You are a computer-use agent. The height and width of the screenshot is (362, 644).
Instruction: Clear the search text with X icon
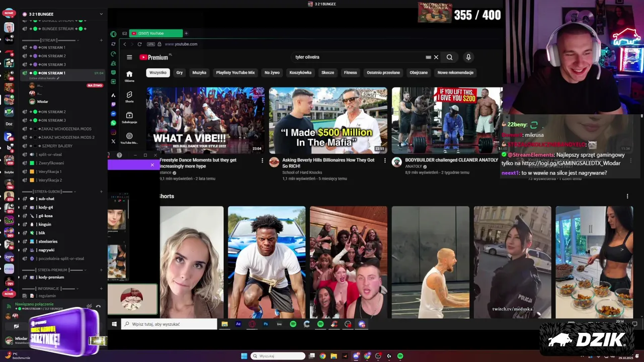436,57
